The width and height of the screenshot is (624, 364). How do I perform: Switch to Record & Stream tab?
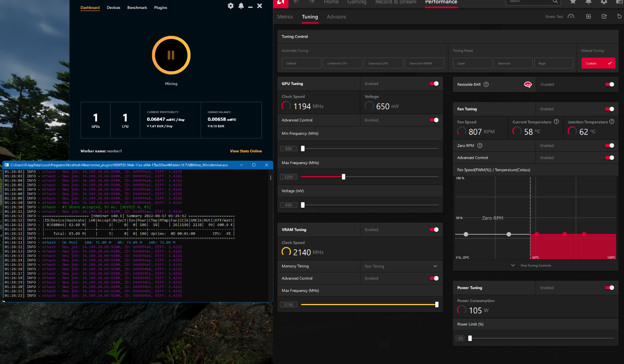[396, 2]
